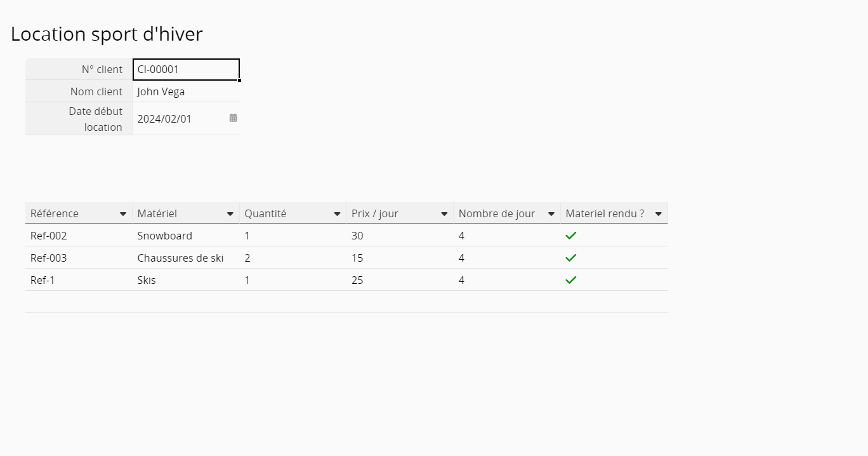Open the calendar icon for Date début location
This screenshot has height=456, width=868.
(233, 118)
